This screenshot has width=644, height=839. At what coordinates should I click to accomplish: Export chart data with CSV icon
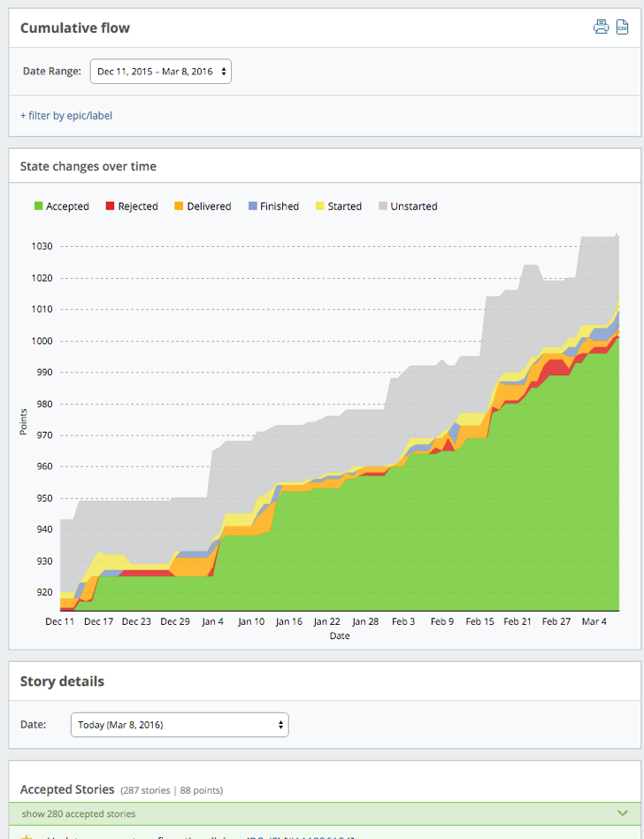point(622,27)
